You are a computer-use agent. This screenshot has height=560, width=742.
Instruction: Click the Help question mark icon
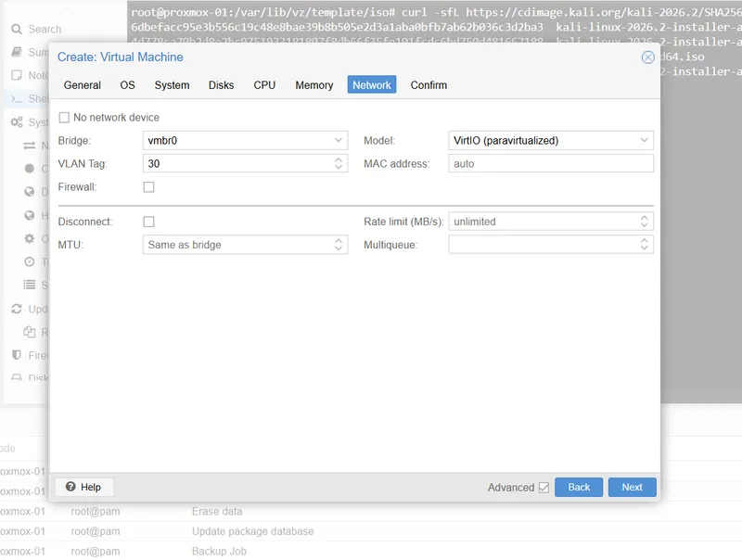[x=70, y=487]
